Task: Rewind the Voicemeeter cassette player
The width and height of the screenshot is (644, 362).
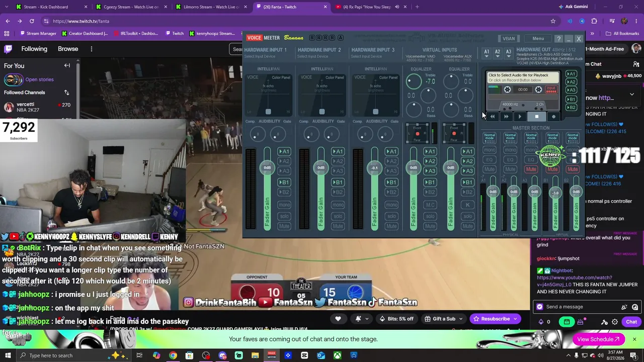Action: click(x=493, y=117)
